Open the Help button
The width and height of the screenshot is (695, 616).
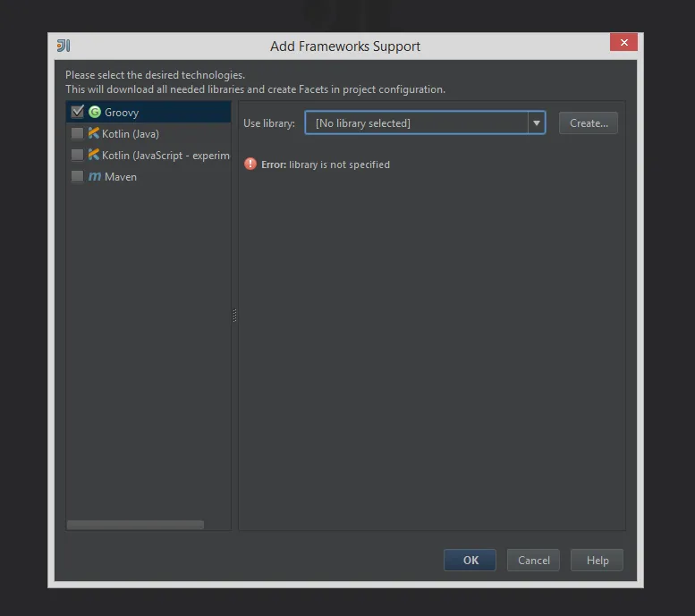coord(597,561)
